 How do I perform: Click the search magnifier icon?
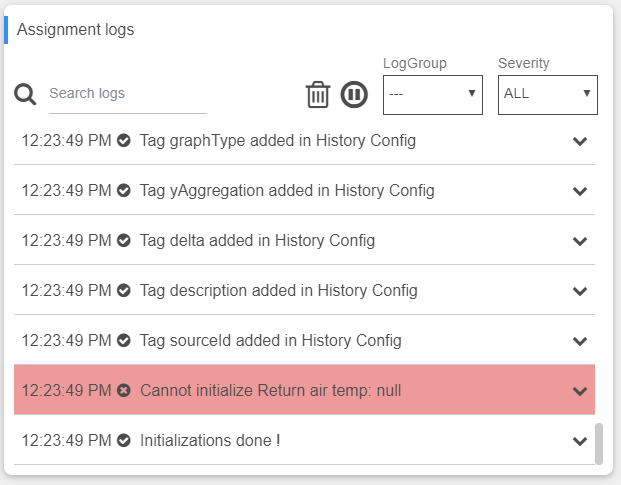tap(25, 94)
